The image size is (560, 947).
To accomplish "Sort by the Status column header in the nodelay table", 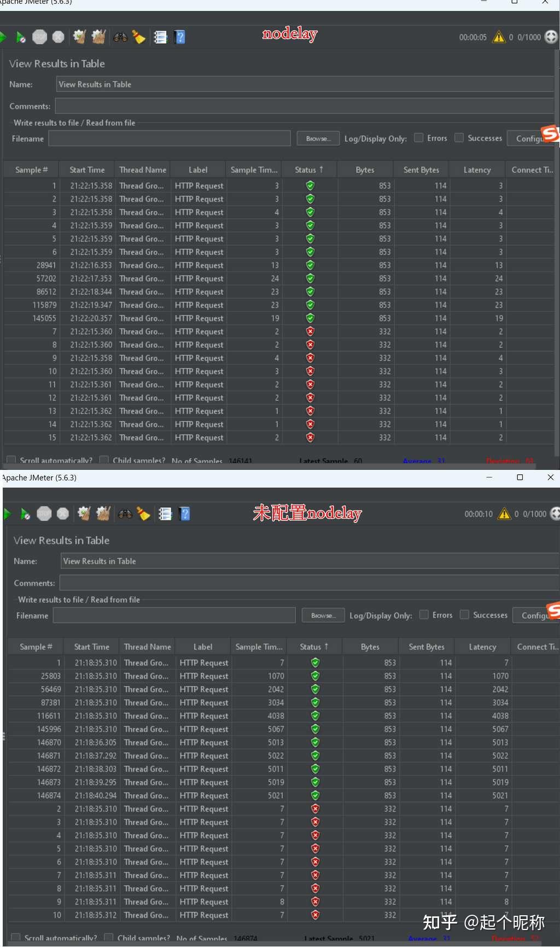I will tap(309, 170).
